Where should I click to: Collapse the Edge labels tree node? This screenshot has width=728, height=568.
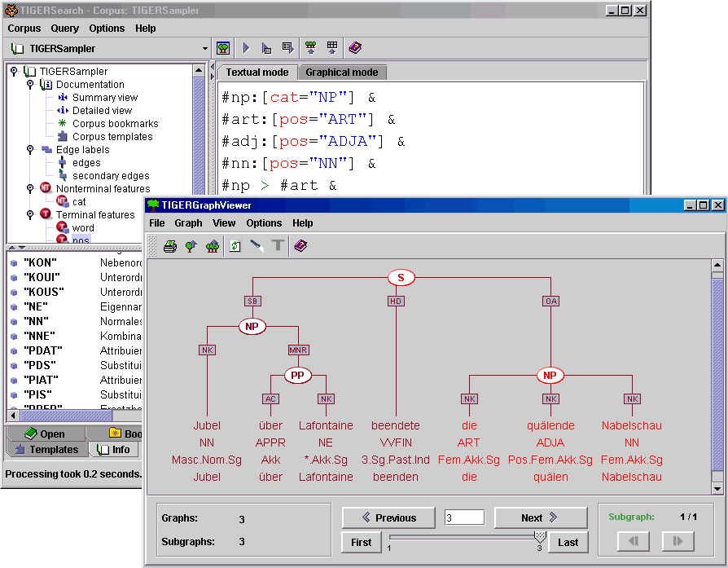click(30, 149)
